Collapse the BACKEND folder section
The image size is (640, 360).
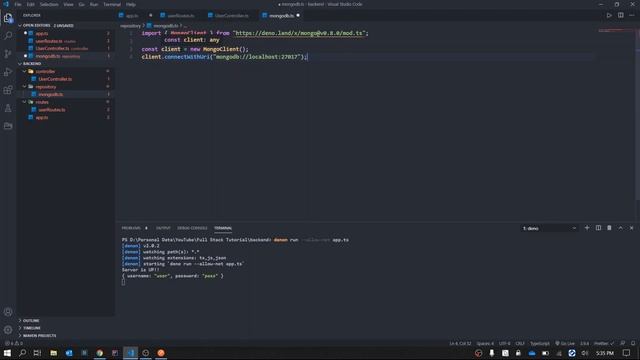click(65, 64)
